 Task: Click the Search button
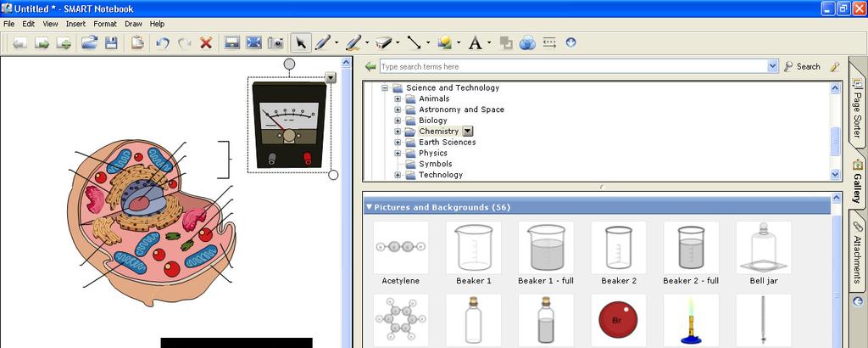click(x=802, y=66)
